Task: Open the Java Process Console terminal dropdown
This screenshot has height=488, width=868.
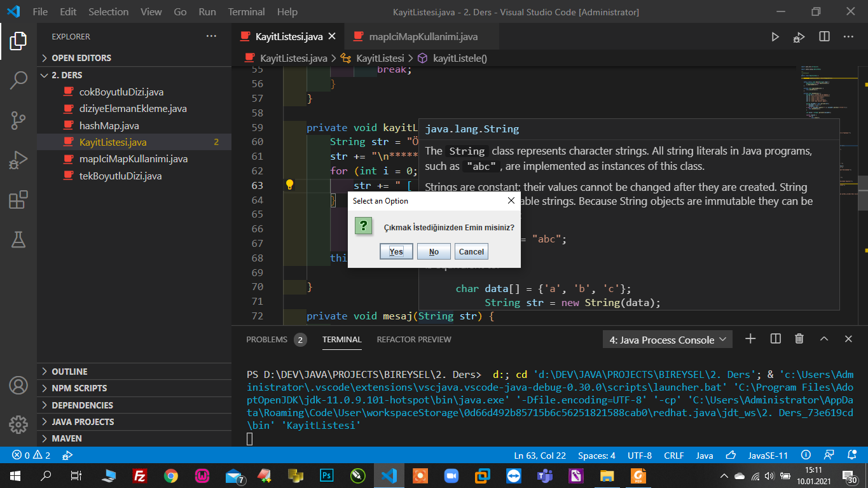Action: 667,340
